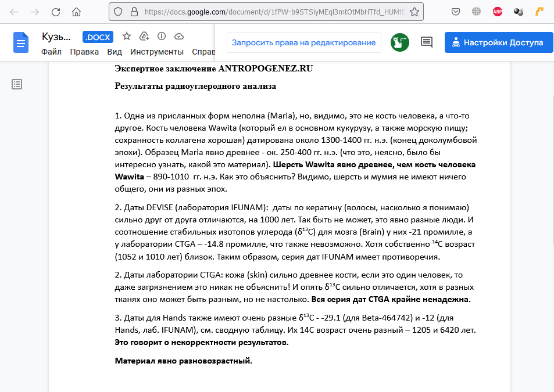Click the document title Кузь...

[x=56, y=37]
